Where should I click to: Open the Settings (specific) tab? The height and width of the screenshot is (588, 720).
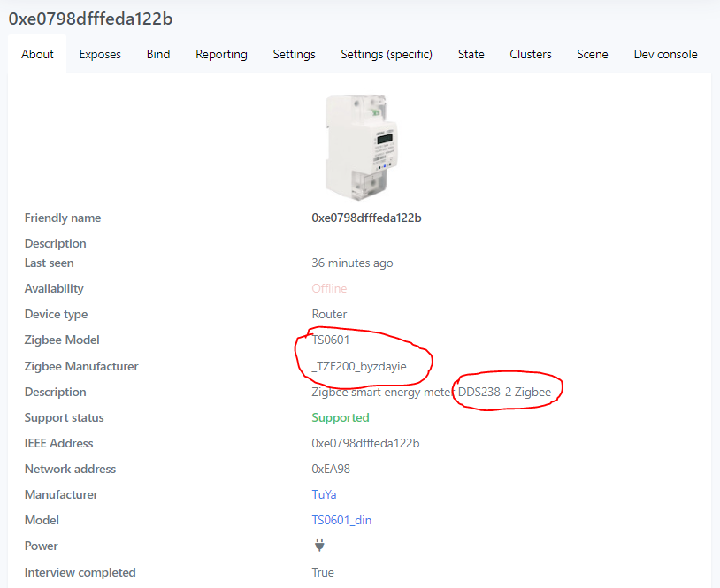point(386,54)
